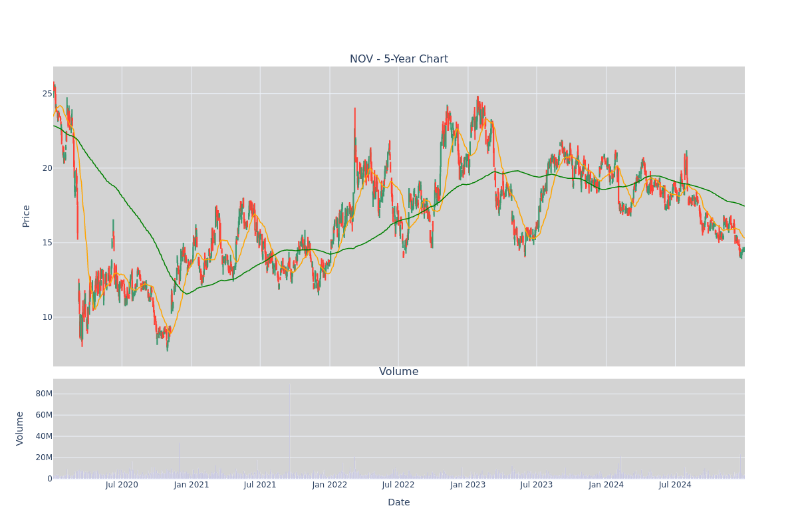Click the "Jan 2021" date tick

tap(192, 485)
